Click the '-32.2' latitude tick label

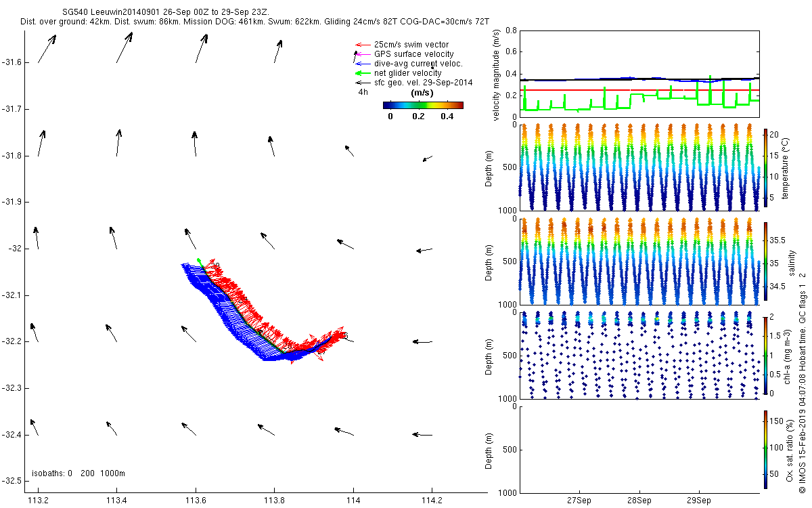12,341
